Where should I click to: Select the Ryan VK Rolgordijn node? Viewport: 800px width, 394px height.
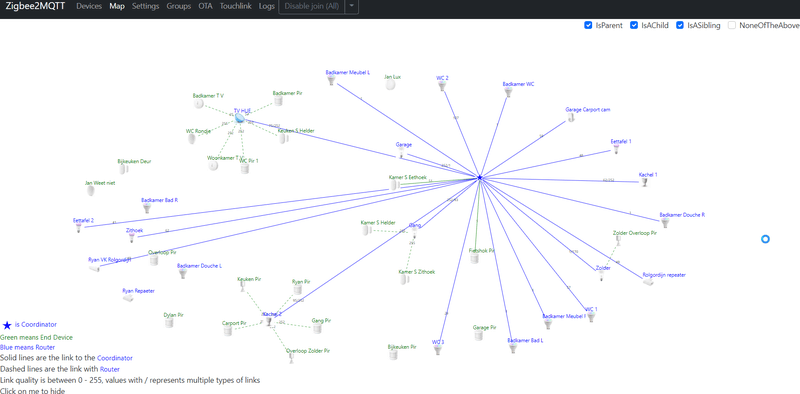94,268
